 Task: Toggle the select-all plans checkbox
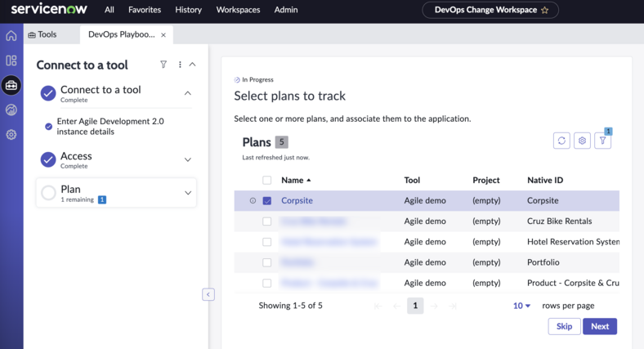(267, 181)
